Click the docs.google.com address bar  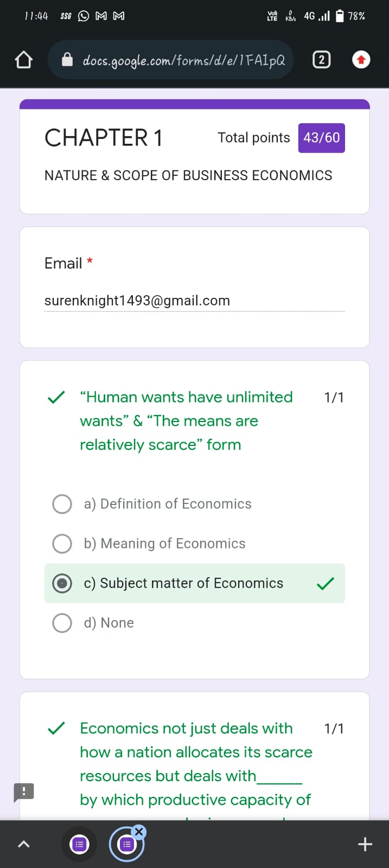183,60
